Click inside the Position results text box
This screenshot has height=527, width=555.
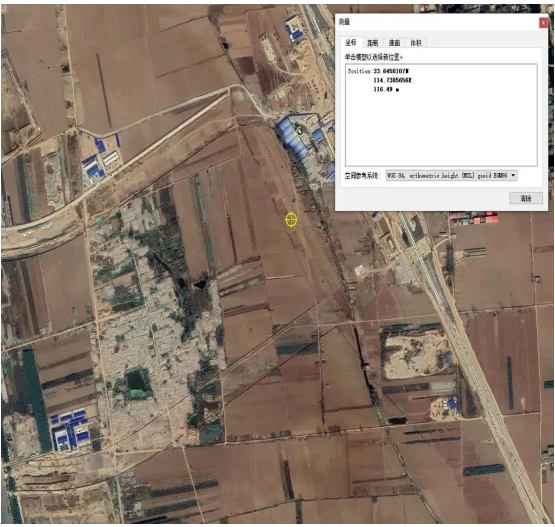click(x=441, y=115)
